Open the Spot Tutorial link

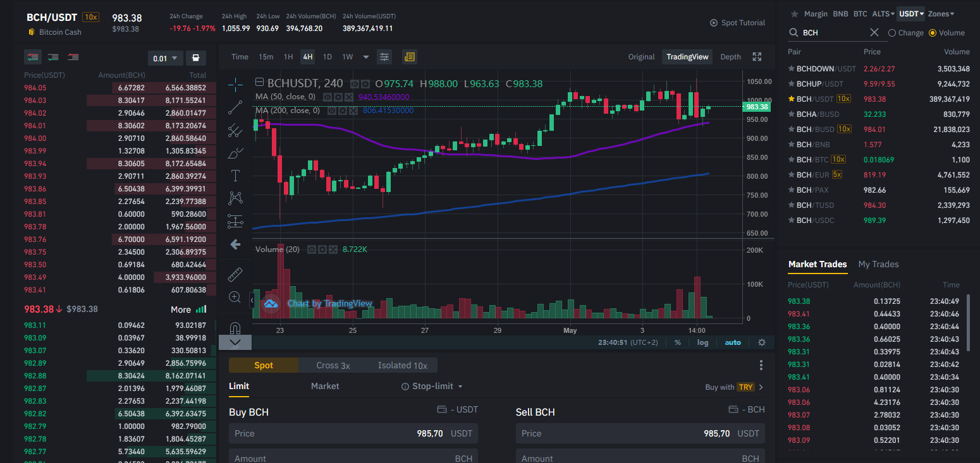click(737, 23)
